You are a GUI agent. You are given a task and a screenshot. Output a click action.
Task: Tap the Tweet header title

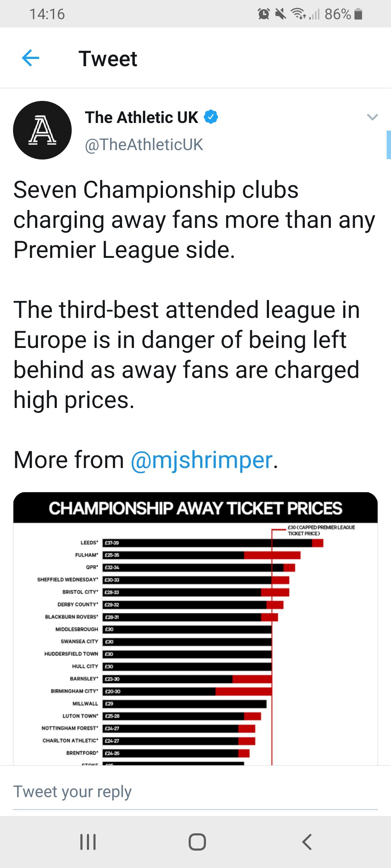coord(108,59)
